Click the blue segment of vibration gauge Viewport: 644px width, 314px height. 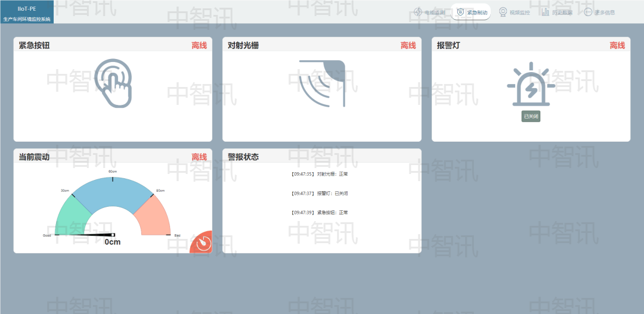pyautogui.click(x=113, y=193)
